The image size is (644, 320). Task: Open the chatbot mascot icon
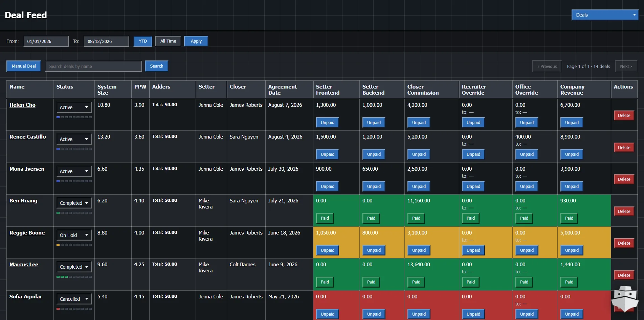point(625,299)
